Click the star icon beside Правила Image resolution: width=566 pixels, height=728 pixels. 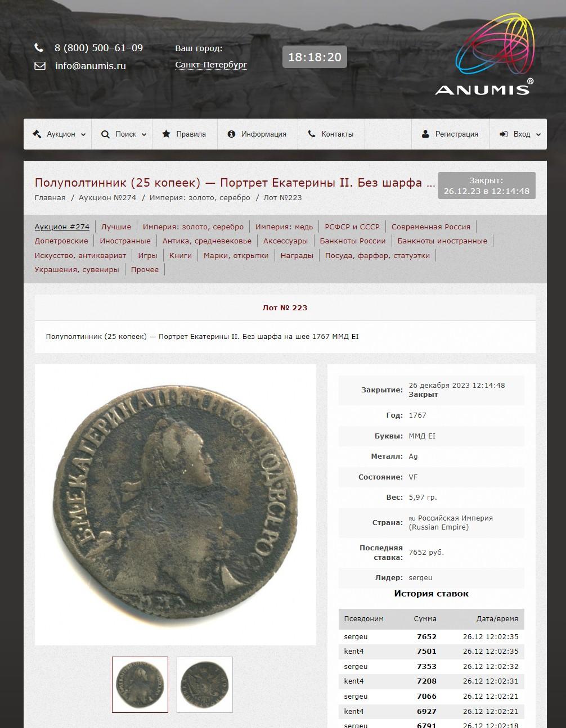pos(166,134)
